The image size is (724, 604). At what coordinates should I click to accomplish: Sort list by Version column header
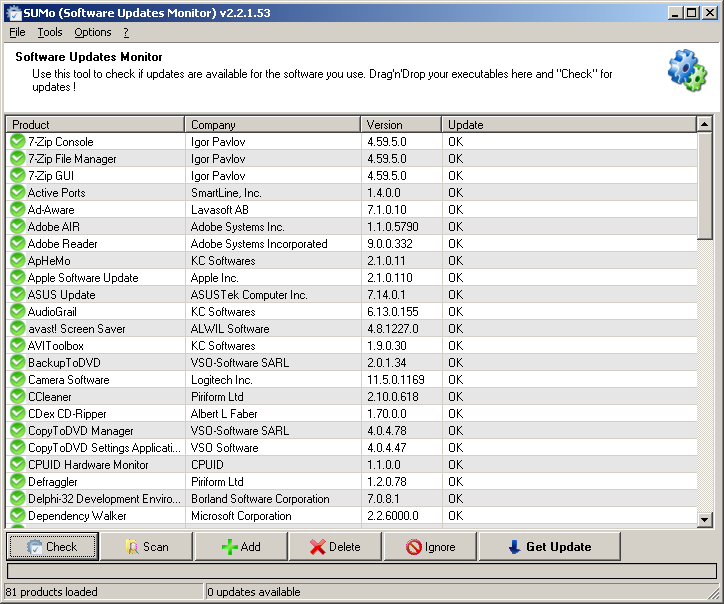click(x=400, y=125)
